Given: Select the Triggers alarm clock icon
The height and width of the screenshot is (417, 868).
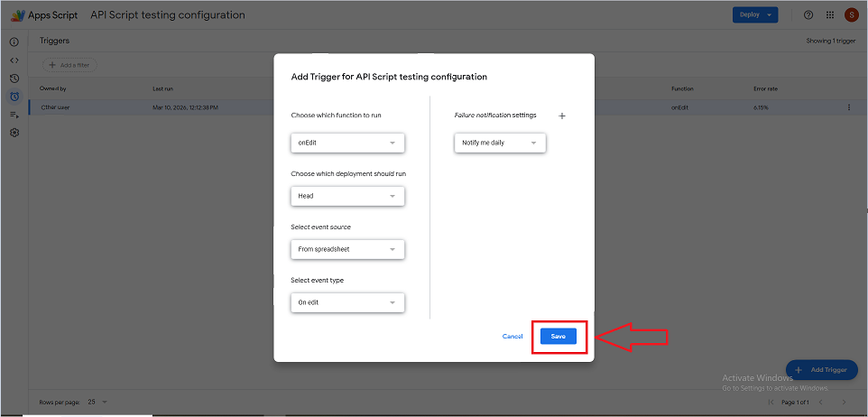Looking at the screenshot, I should (14, 97).
